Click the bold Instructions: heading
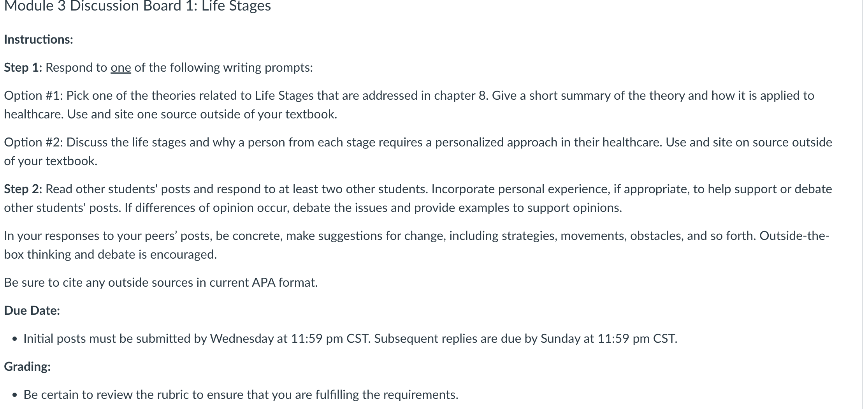This screenshot has height=409, width=868. pyautogui.click(x=39, y=40)
